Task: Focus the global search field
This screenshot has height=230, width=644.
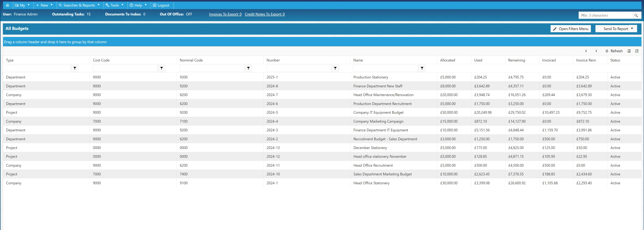Action: click(x=606, y=15)
